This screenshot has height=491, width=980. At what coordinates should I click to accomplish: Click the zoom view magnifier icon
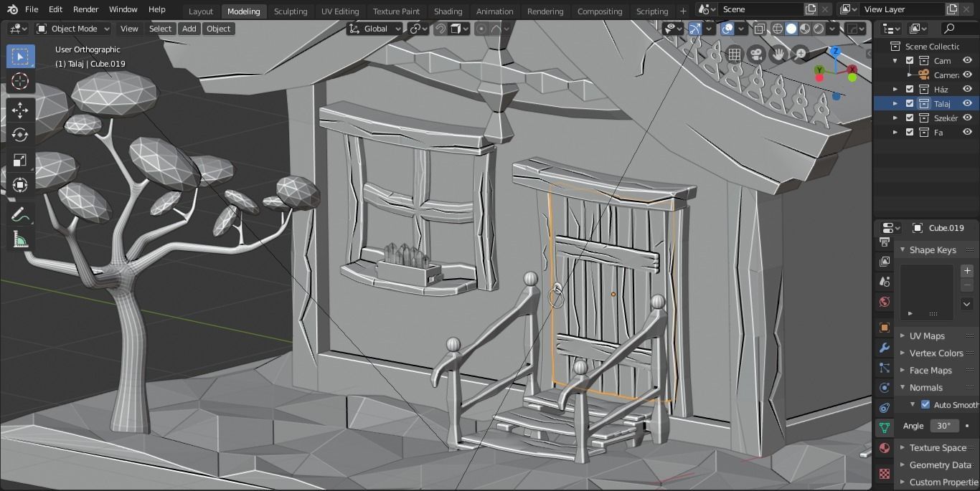(800, 54)
